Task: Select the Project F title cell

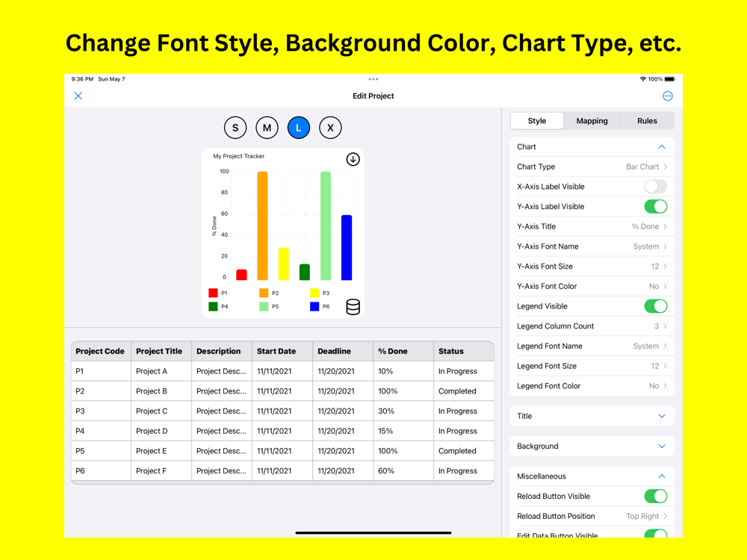Action: click(x=161, y=471)
